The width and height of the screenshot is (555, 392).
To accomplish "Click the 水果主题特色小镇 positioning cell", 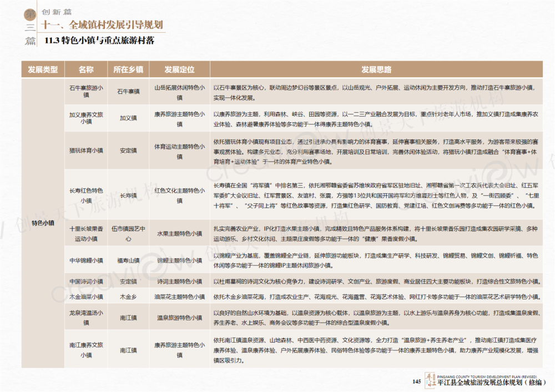I will 179,234.
